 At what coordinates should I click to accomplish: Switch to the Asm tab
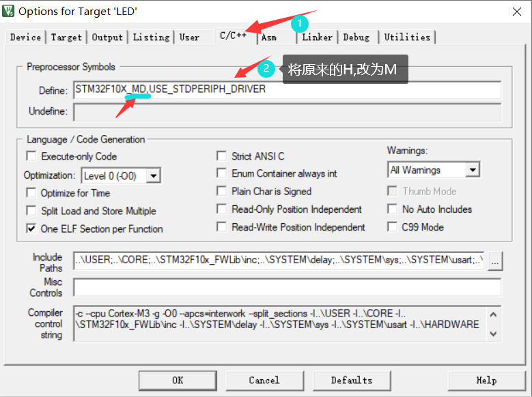269,37
